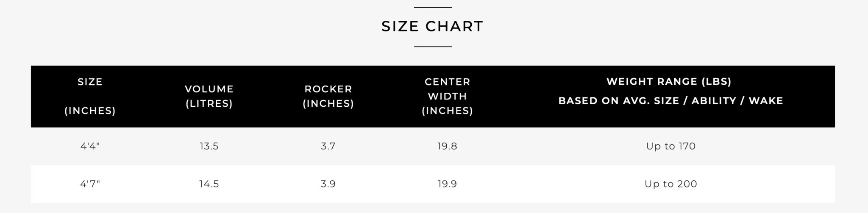Viewport: 868px width, 213px height.
Task: Click the 4'7" size cell
Action: coord(90,184)
